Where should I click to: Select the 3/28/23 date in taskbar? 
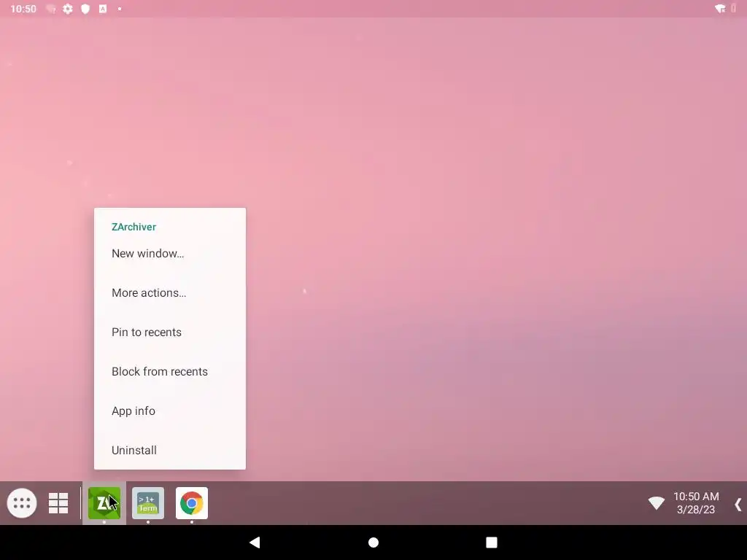696,510
